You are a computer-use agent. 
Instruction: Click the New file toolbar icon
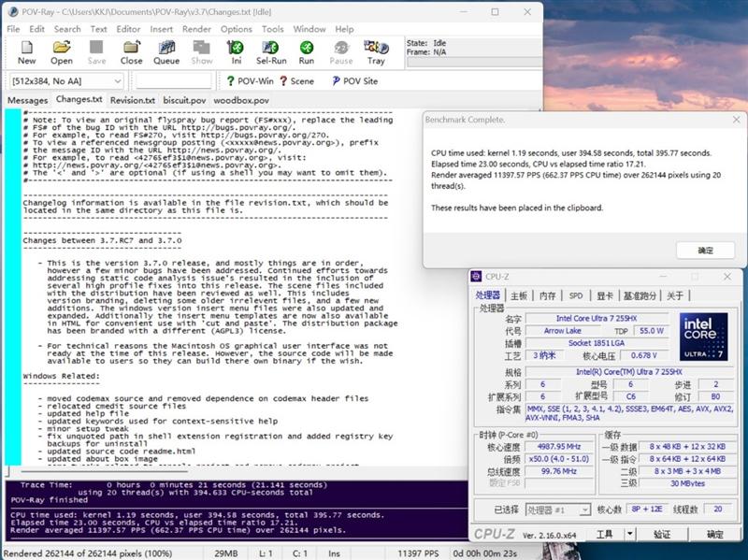pyautogui.click(x=26, y=50)
